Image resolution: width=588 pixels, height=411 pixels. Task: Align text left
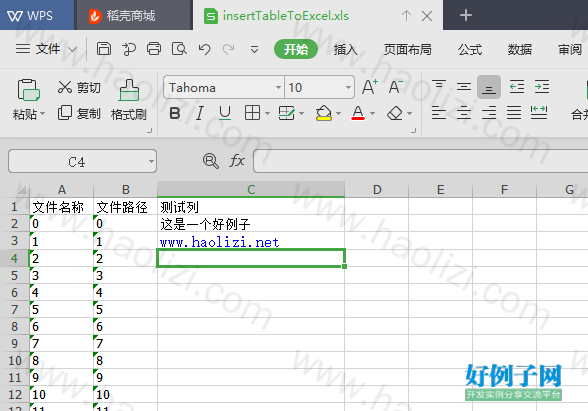point(438,112)
